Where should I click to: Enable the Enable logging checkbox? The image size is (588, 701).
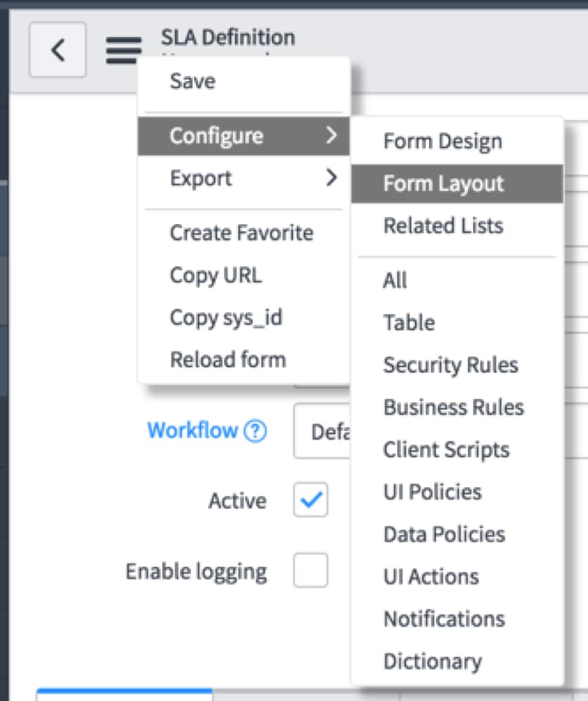pos(311,571)
